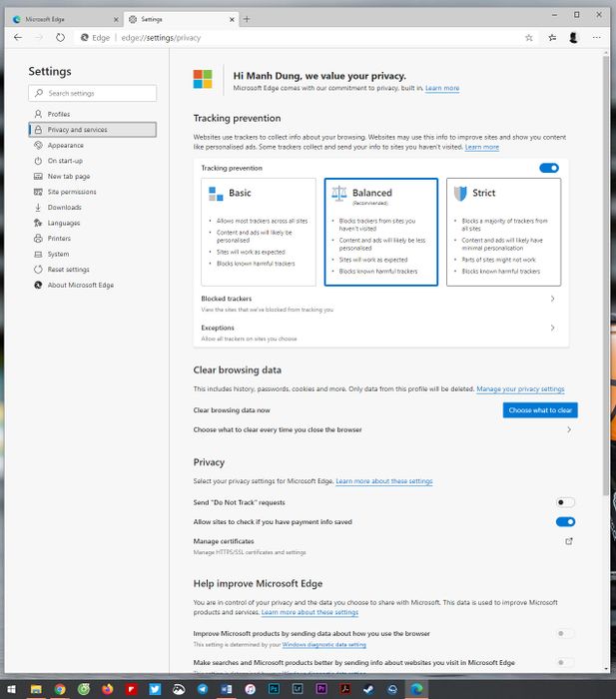
Task: Enable Send Do Not Track requests
Action: (565, 502)
